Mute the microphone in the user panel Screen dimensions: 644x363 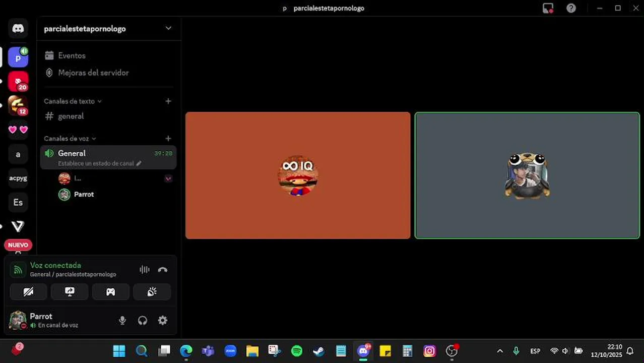[122, 320]
